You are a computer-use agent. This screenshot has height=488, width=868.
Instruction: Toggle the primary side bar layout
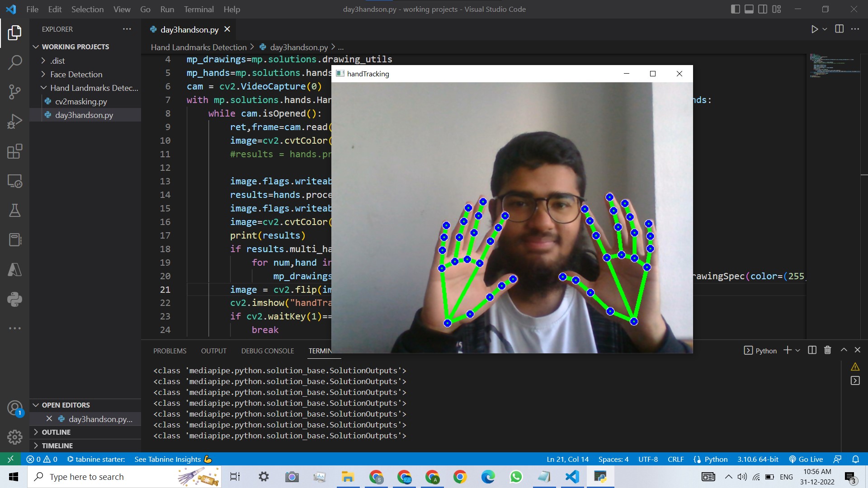click(736, 9)
